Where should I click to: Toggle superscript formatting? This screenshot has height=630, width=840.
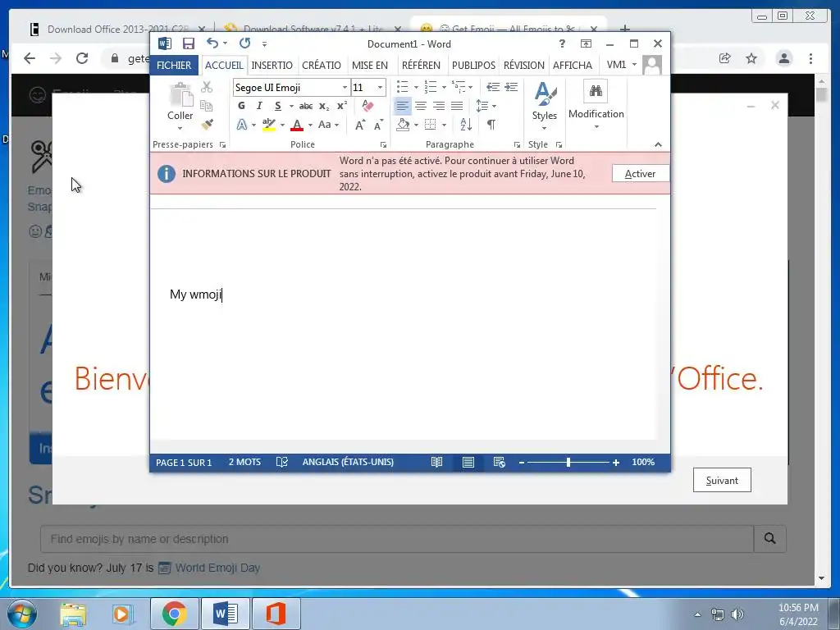click(x=342, y=105)
